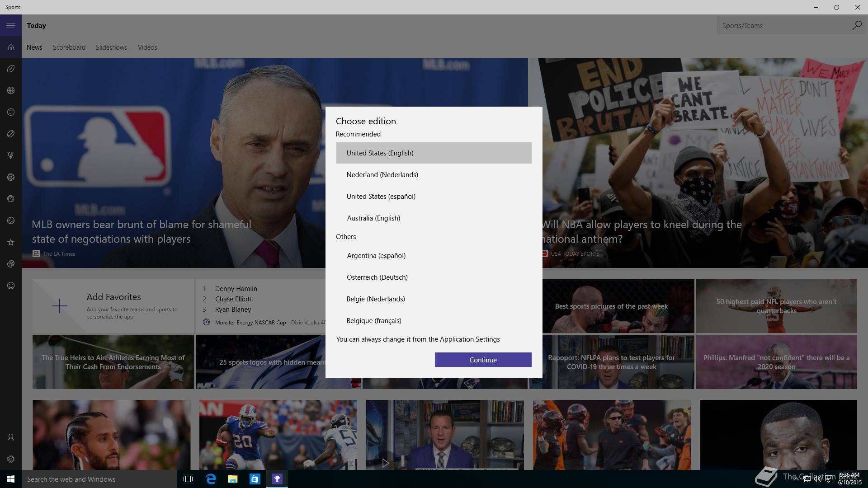This screenshot has height=488, width=868.
Task: Click the Add Favorites tile title
Action: point(113,297)
